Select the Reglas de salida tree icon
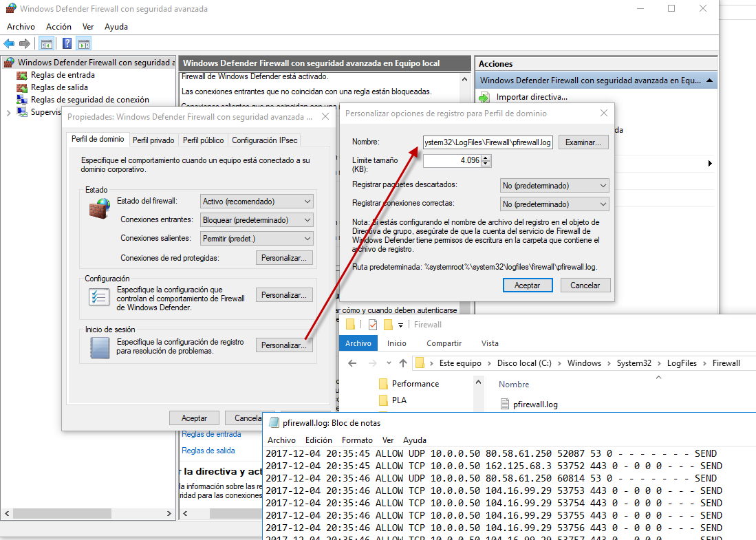This screenshot has width=756, height=540. click(x=22, y=88)
